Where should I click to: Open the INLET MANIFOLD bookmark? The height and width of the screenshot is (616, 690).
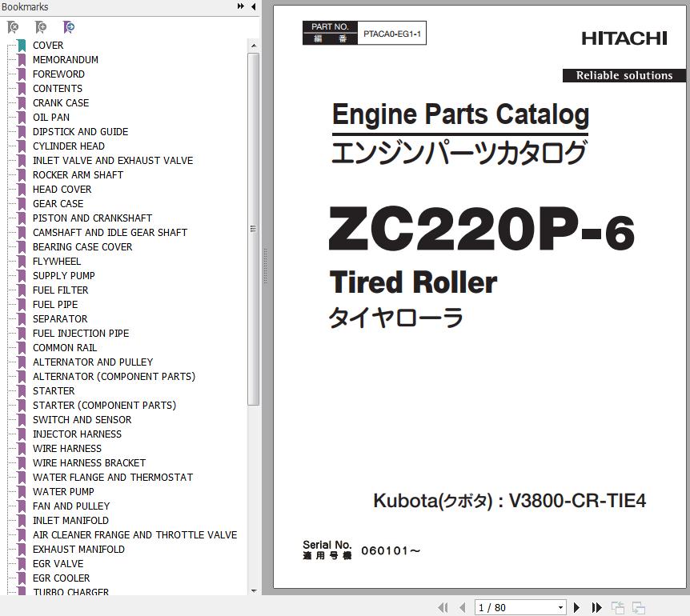[x=70, y=521]
